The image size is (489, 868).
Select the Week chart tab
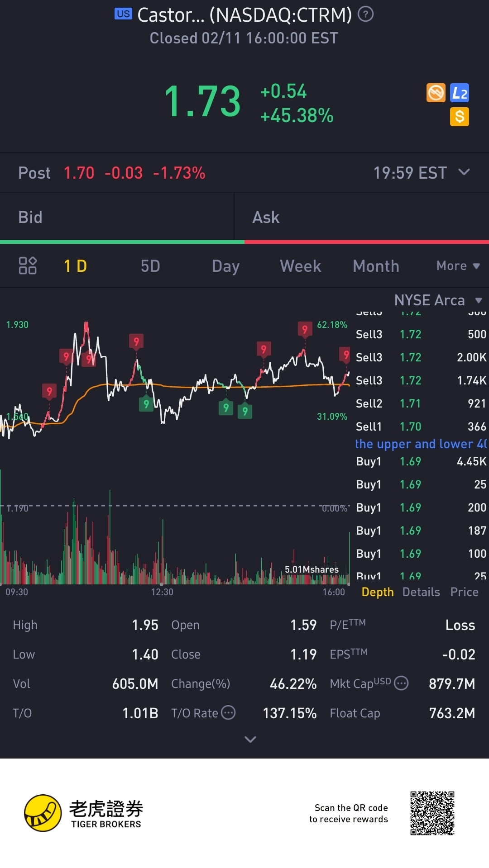click(x=301, y=266)
